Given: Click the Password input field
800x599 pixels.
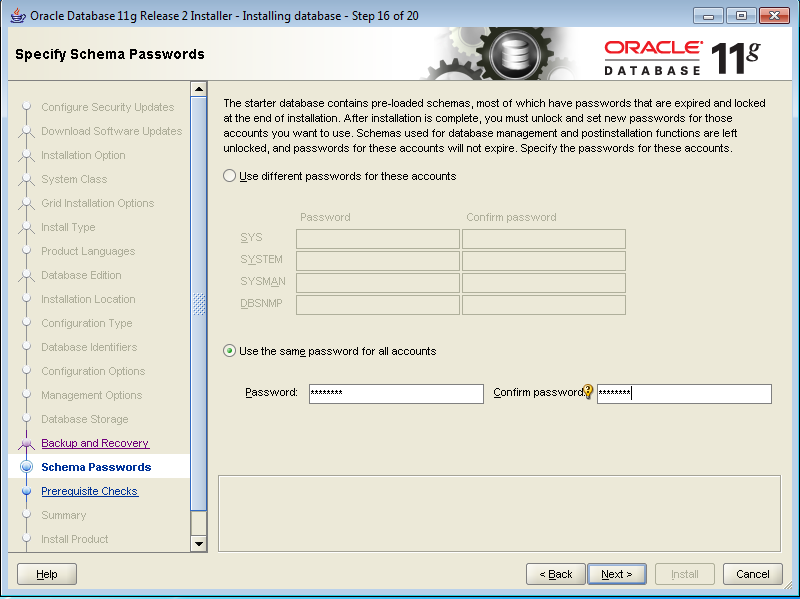Looking at the screenshot, I should point(396,393).
